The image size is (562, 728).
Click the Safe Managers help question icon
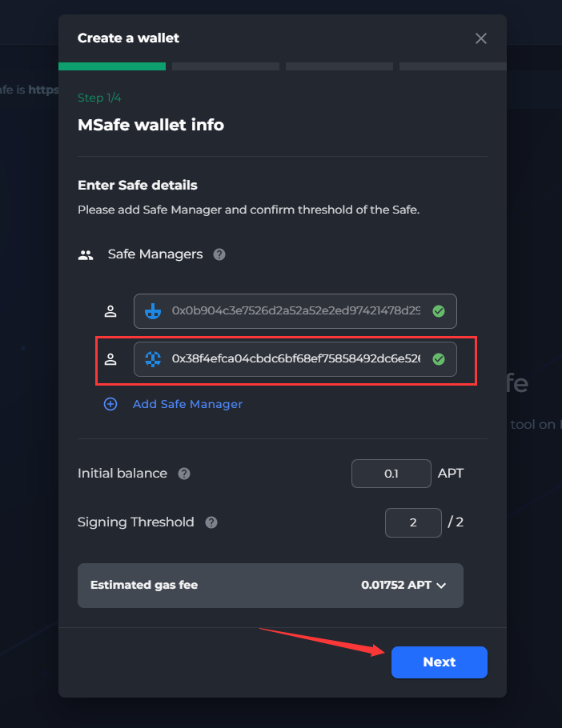[219, 254]
